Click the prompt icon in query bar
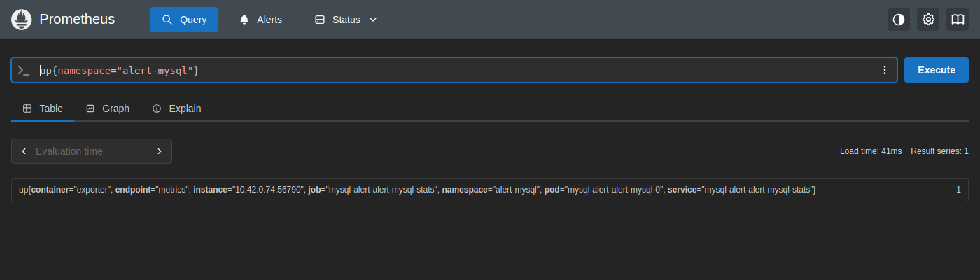Screen dimensions: 980x280 pyautogui.click(x=24, y=70)
